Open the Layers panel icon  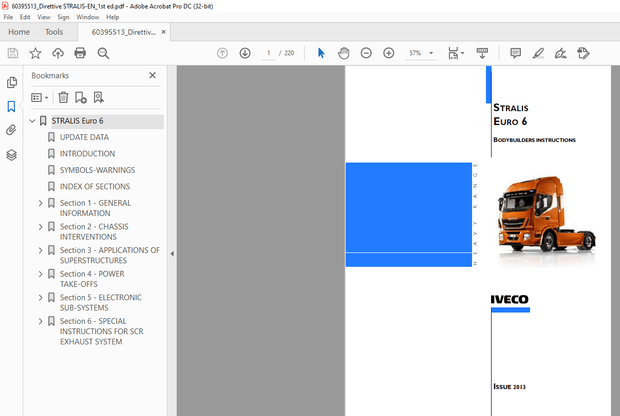click(x=11, y=155)
